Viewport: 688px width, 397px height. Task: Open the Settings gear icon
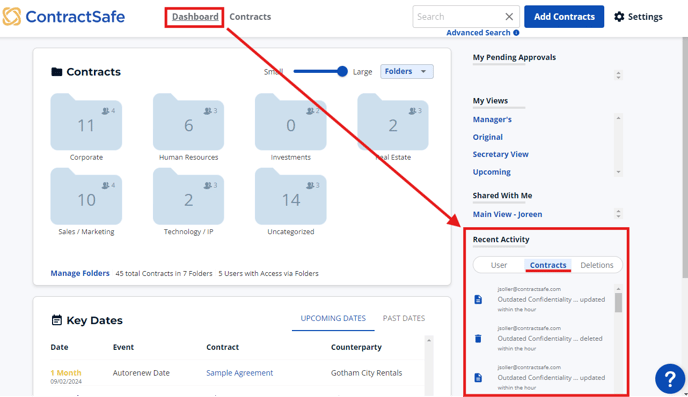619,17
